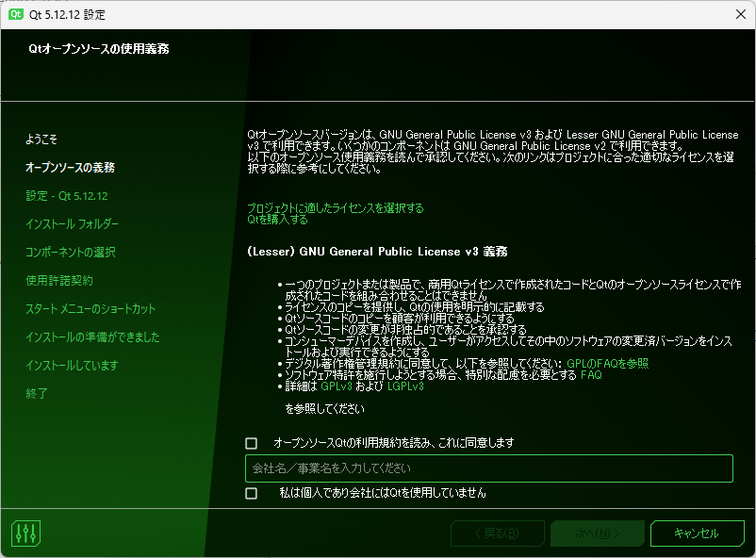This screenshot has height=558, width=756.
Task: Open the GPLのFAQを参照 link
Action: 607,364
